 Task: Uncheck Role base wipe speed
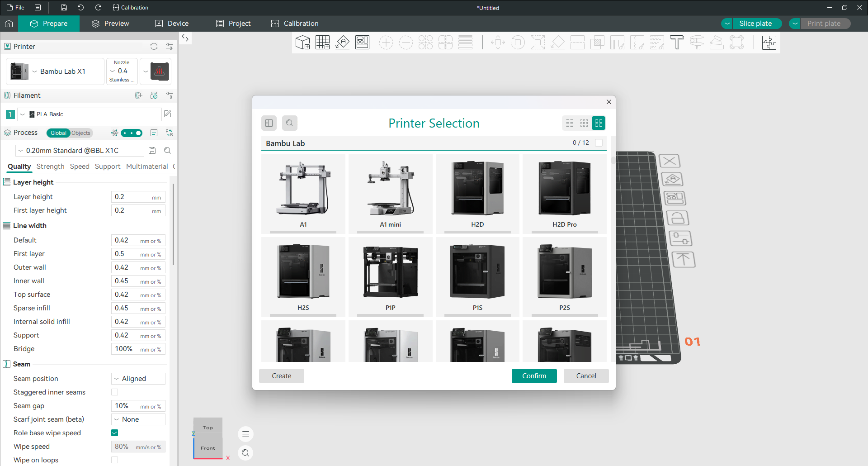click(x=115, y=433)
